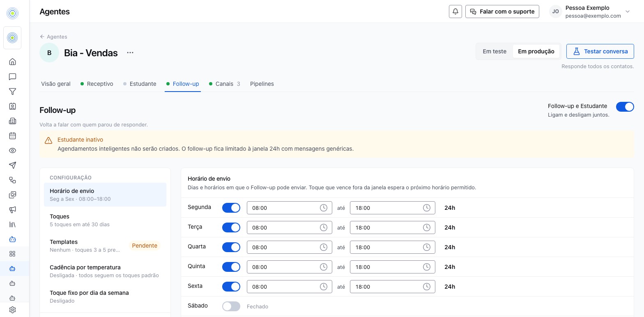Open the image gallery icon in sidebar
The height and width of the screenshot is (317, 644).
tap(12, 195)
